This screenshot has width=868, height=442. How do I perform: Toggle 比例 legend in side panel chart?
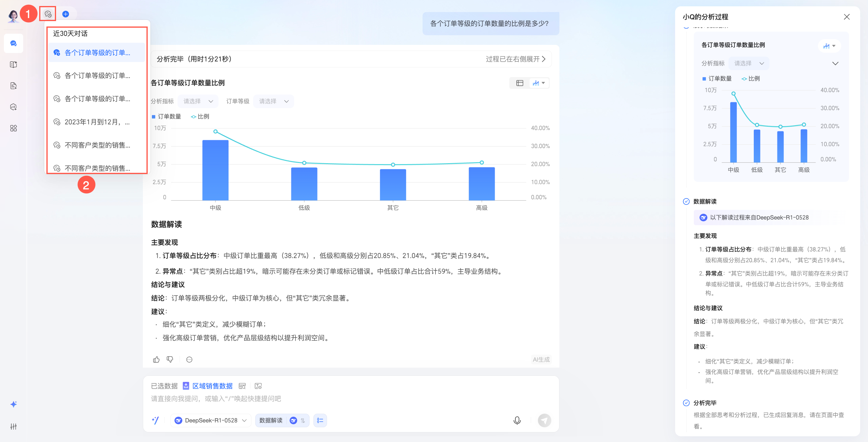(751, 79)
